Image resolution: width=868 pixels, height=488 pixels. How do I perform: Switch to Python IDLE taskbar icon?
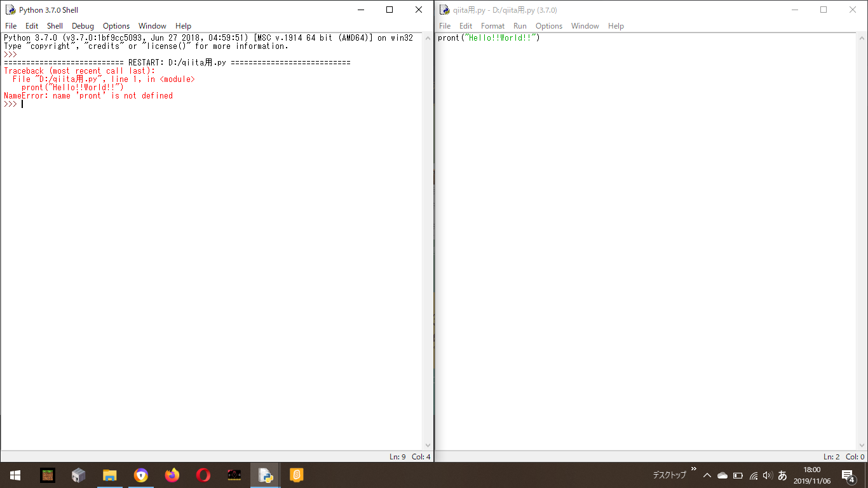click(266, 475)
